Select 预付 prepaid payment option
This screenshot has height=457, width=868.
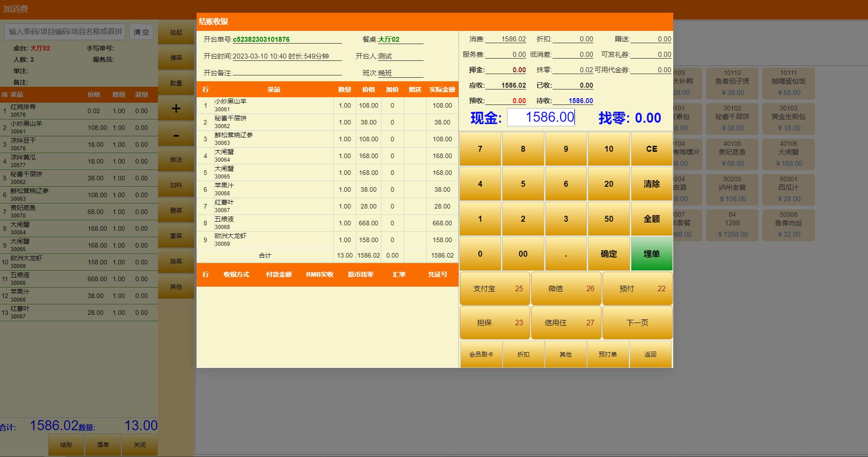point(637,288)
